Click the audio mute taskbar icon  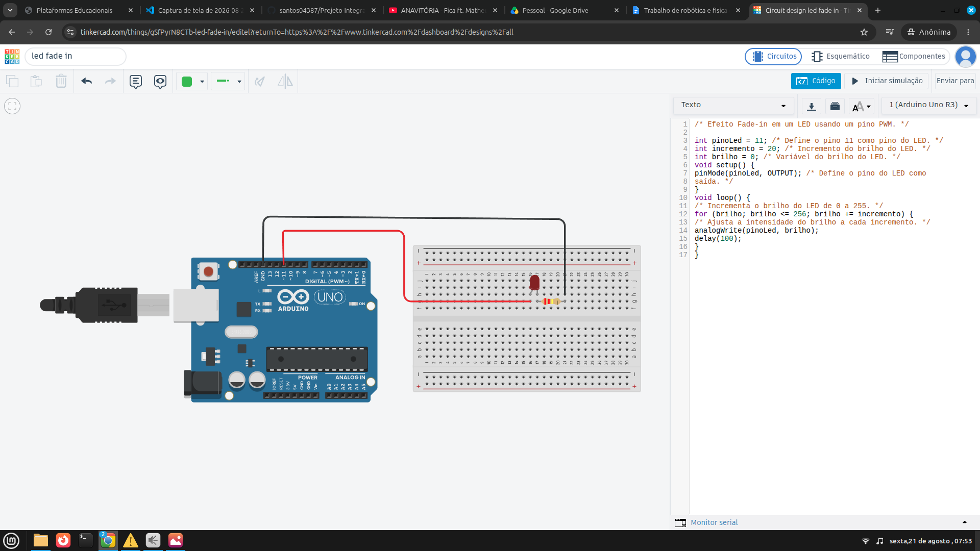153,541
